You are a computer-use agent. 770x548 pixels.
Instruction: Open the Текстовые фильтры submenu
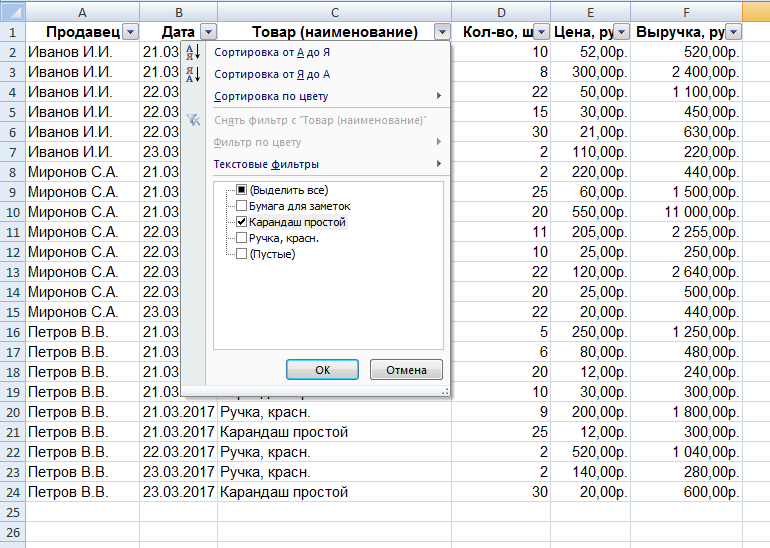328,164
